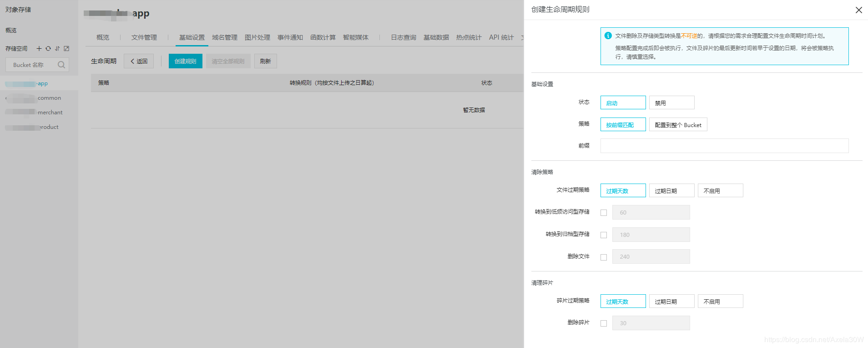The image size is (868, 348).
Task: Select 过期天数 for 碎片过期策略
Action: (x=623, y=301)
